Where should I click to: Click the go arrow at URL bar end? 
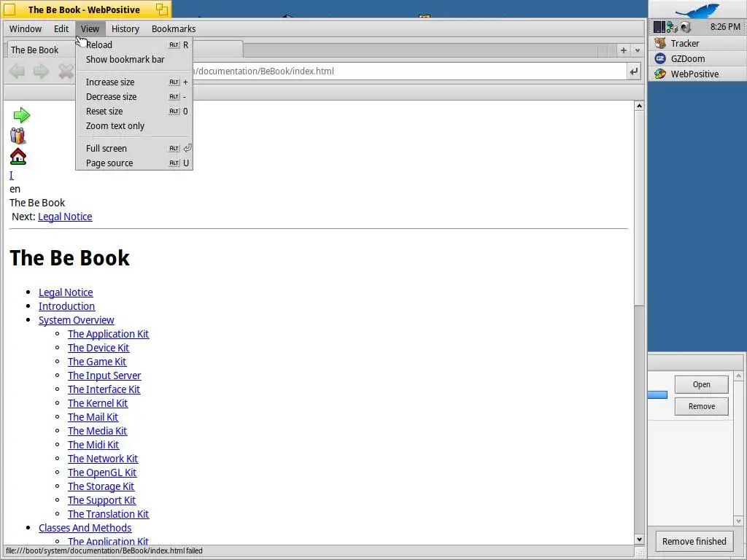tap(634, 71)
